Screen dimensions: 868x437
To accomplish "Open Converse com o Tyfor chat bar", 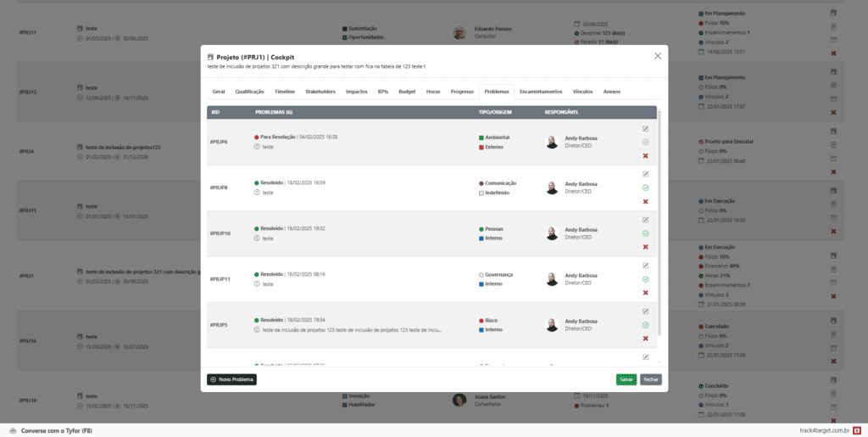I will [x=51, y=431].
